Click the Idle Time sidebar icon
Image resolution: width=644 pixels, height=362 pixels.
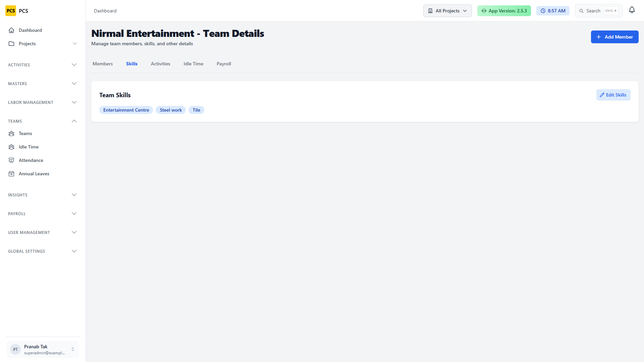[x=11, y=147]
